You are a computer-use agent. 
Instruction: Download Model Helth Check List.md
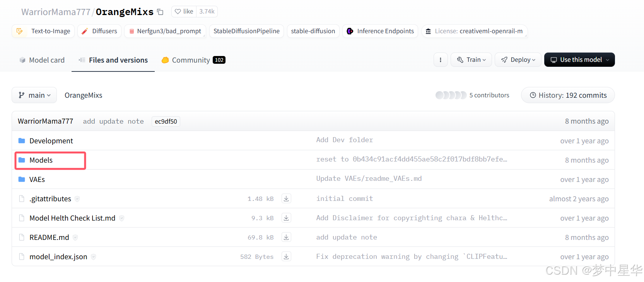(x=286, y=218)
